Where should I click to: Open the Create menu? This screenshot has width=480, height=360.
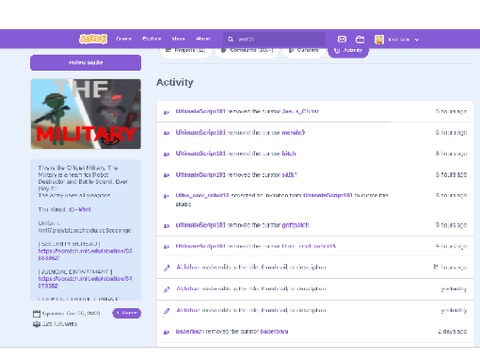point(124,39)
